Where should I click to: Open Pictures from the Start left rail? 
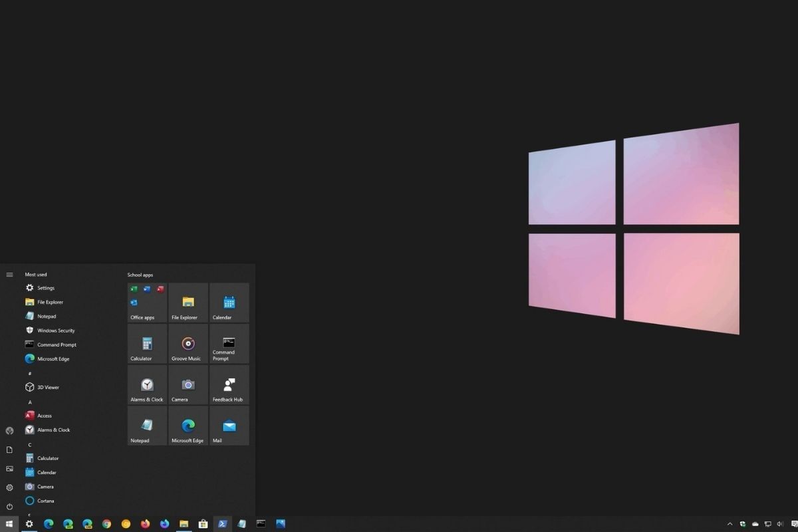(9, 469)
